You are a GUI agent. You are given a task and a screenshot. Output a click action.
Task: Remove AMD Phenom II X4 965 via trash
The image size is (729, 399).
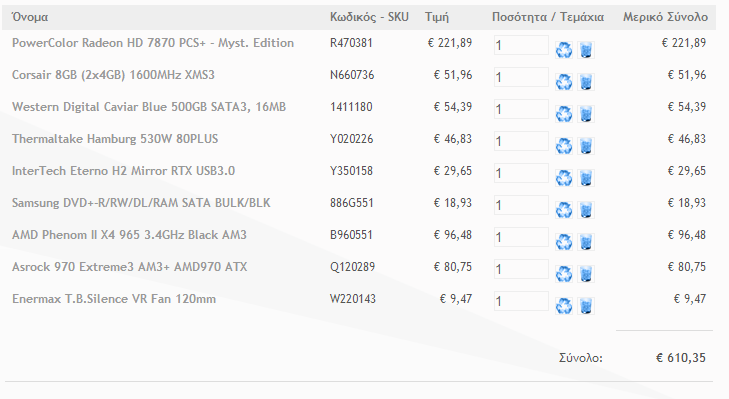pyautogui.click(x=586, y=242)
